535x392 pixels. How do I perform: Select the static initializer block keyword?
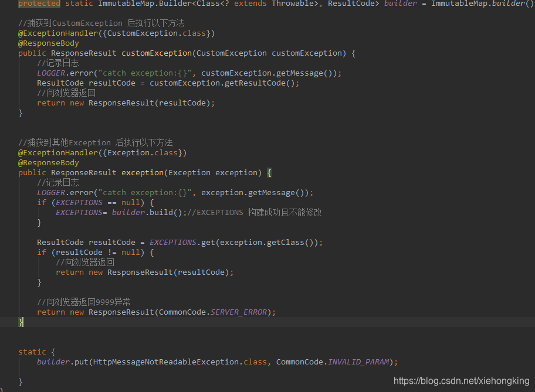[32, 352]
